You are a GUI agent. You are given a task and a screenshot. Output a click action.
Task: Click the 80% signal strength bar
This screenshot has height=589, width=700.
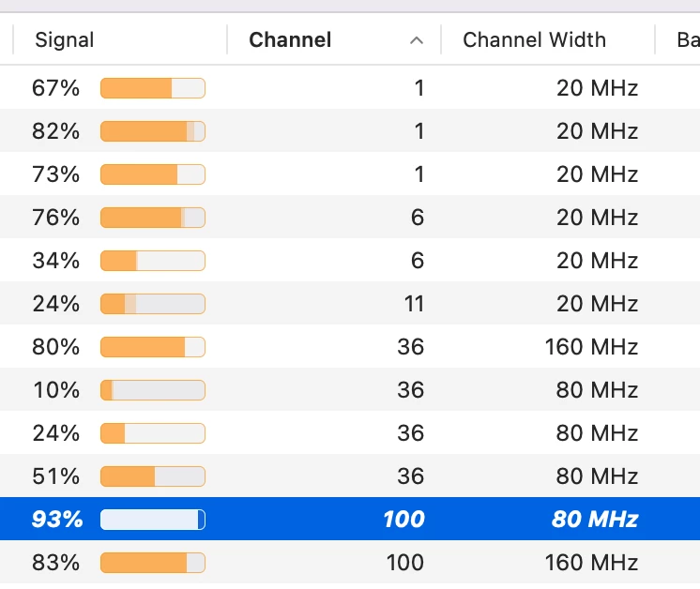click(152, 347)
